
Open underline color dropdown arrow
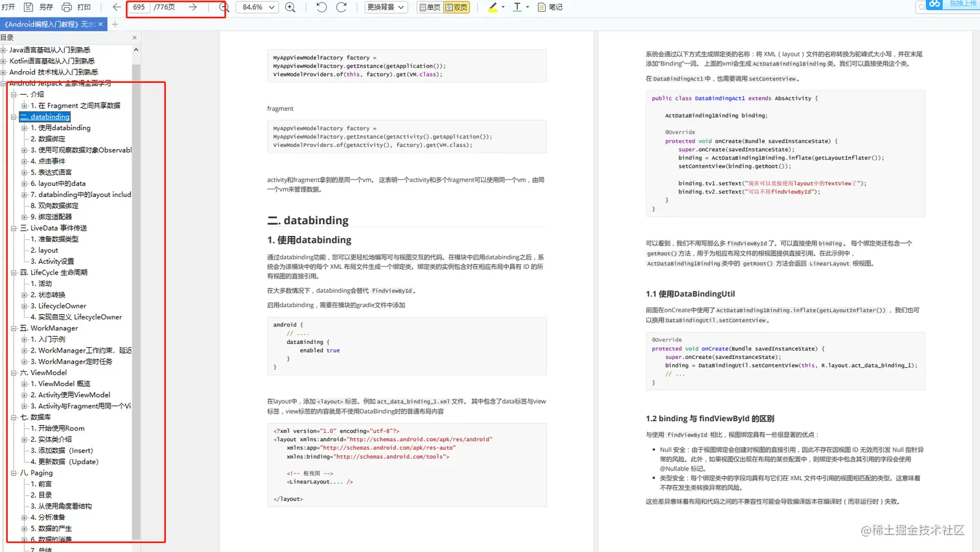pyautogui.click(x=528, y=7)
